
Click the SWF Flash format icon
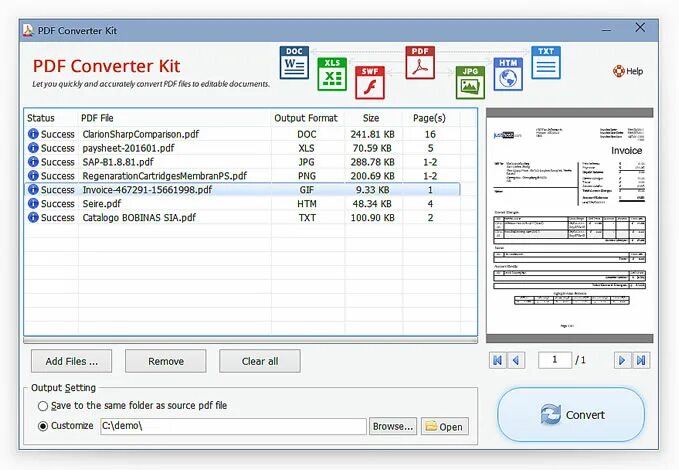coord(370,83)
